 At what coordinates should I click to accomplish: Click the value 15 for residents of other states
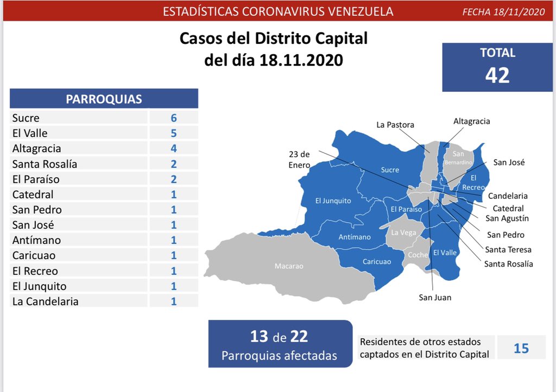click(521, 348)
